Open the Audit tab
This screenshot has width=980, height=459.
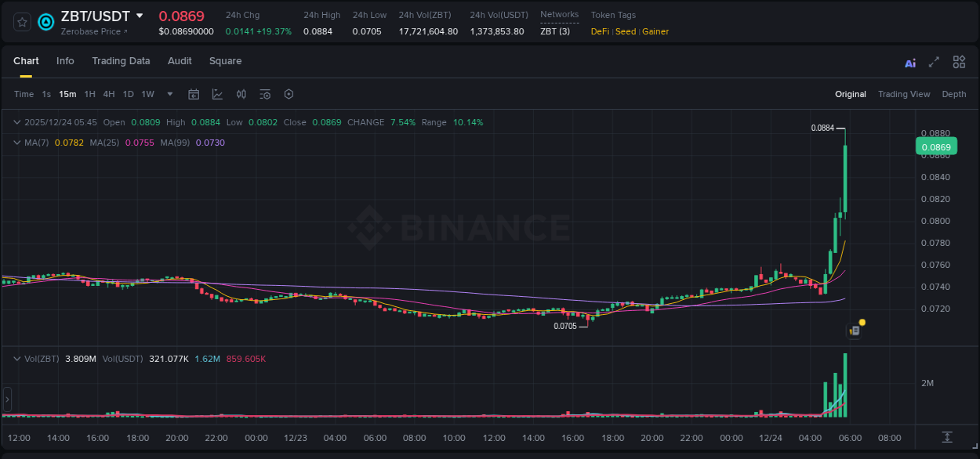pos(180,60)
